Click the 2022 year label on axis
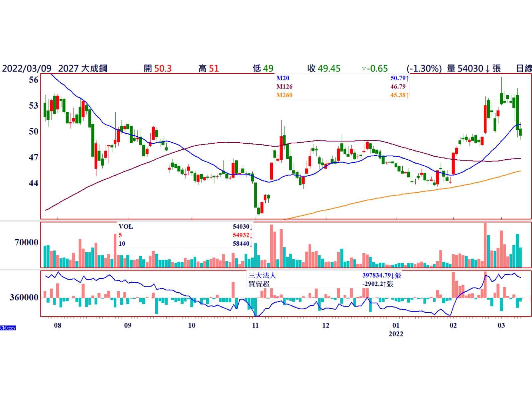The height and width of the screenshot is (399, 532). (396, 334)
